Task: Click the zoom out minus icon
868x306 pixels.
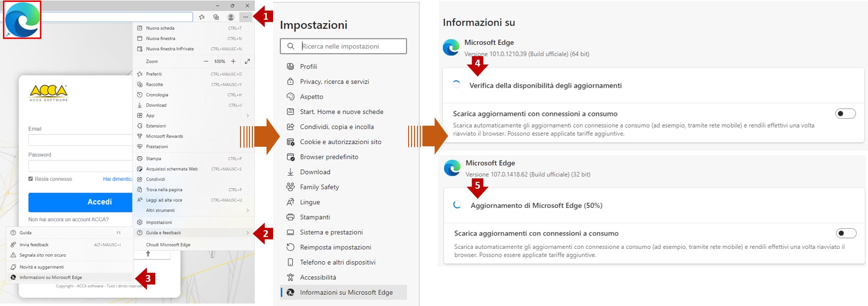Action: (x=206, y=61)
